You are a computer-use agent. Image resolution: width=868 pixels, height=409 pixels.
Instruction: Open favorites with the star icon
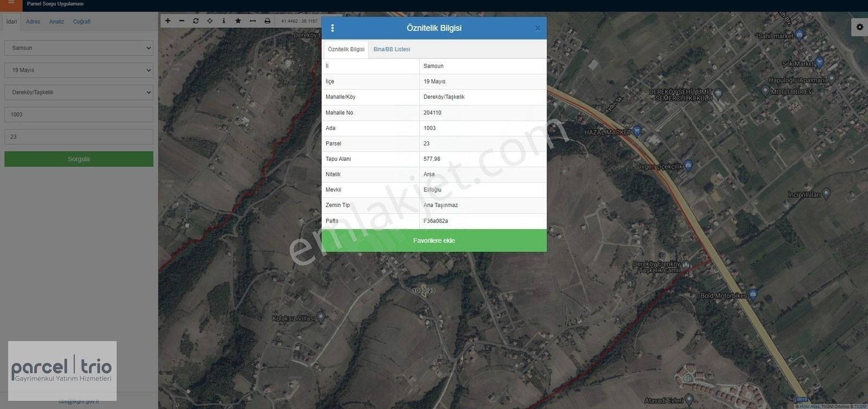click(x=238, y=21)
